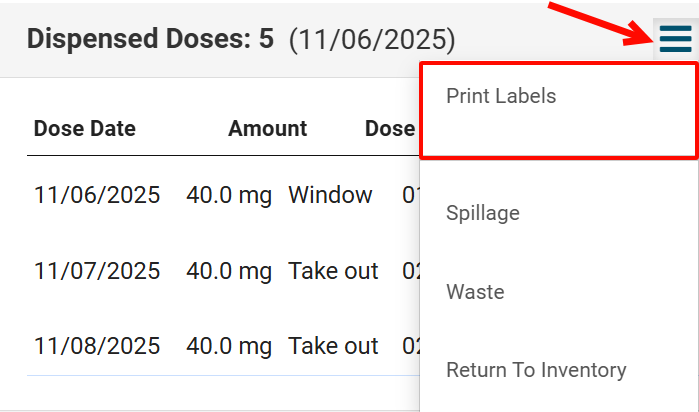
Task: Select Print Labels from the menu
Action: 501,97
